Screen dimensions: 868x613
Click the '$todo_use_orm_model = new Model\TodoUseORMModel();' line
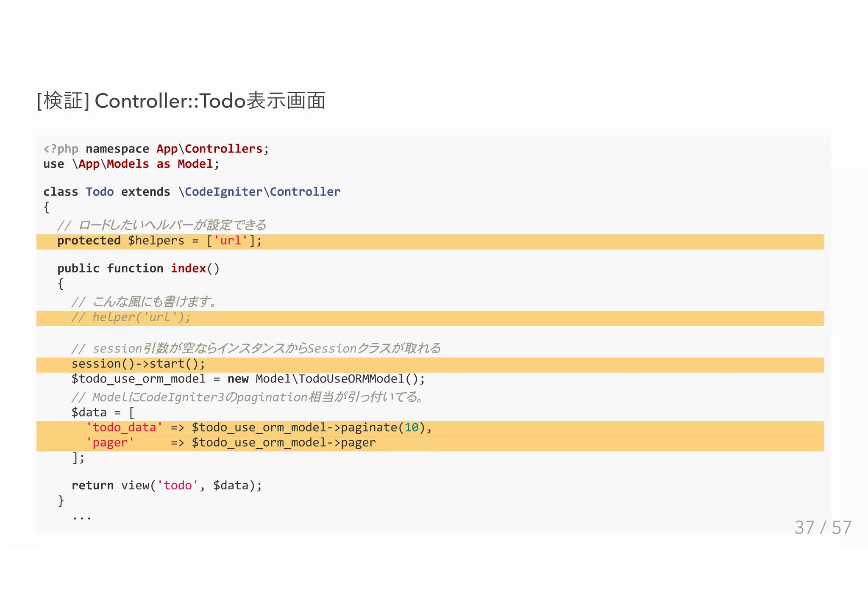click(248, 379)
